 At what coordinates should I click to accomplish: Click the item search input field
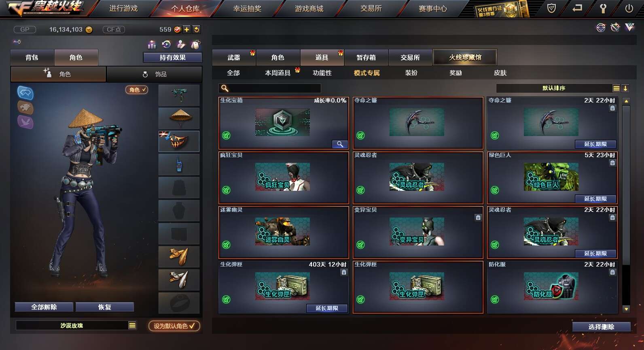270,88
